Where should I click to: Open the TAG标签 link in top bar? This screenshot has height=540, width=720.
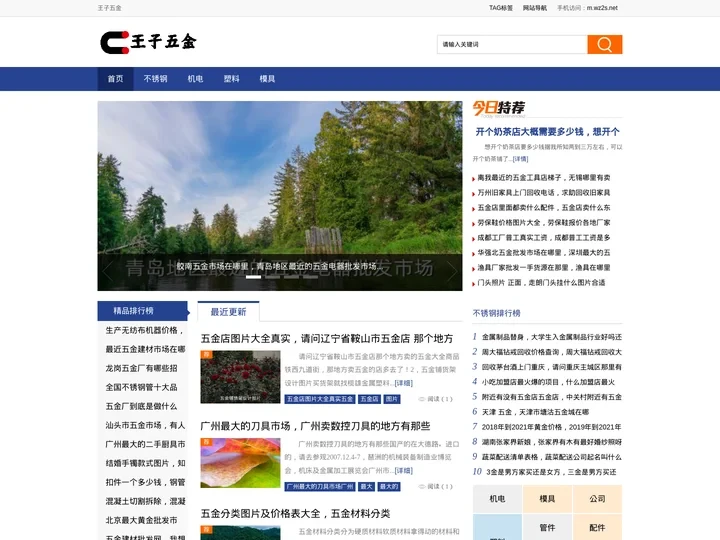click(501, 8)
